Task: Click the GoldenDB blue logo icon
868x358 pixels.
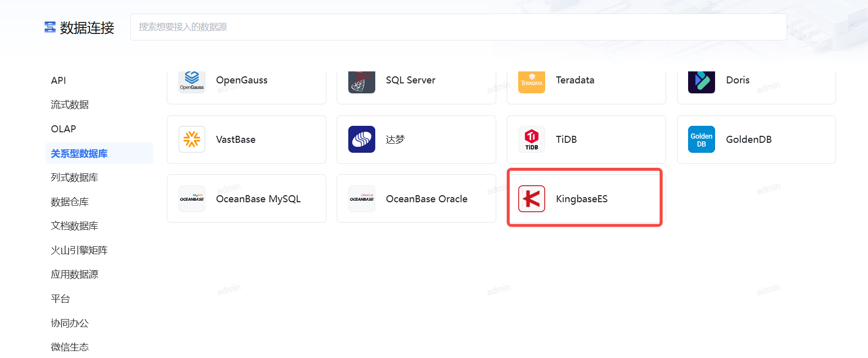Action: coord(702,139)
